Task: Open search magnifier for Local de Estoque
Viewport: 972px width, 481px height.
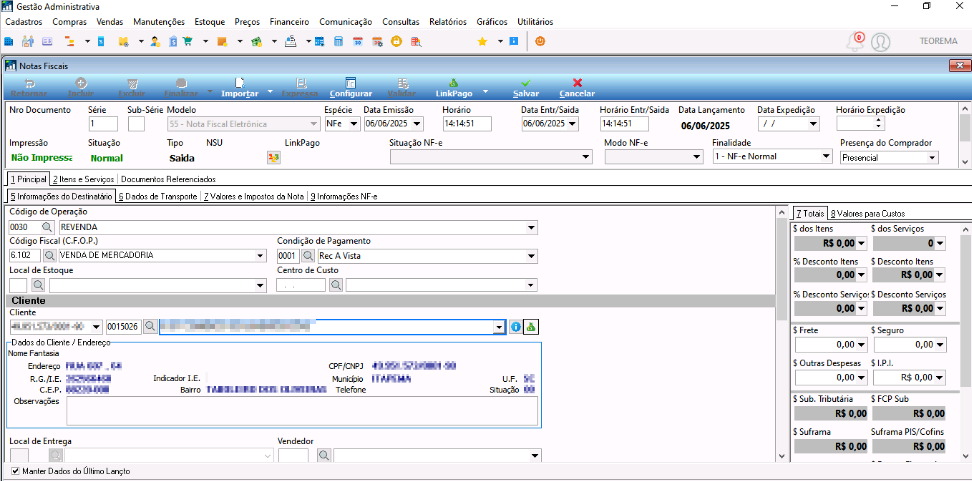Action: [x=38, y=285]
